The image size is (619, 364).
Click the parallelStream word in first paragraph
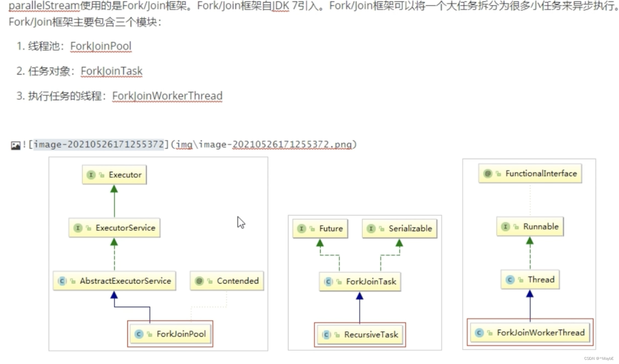pos(44,6)
